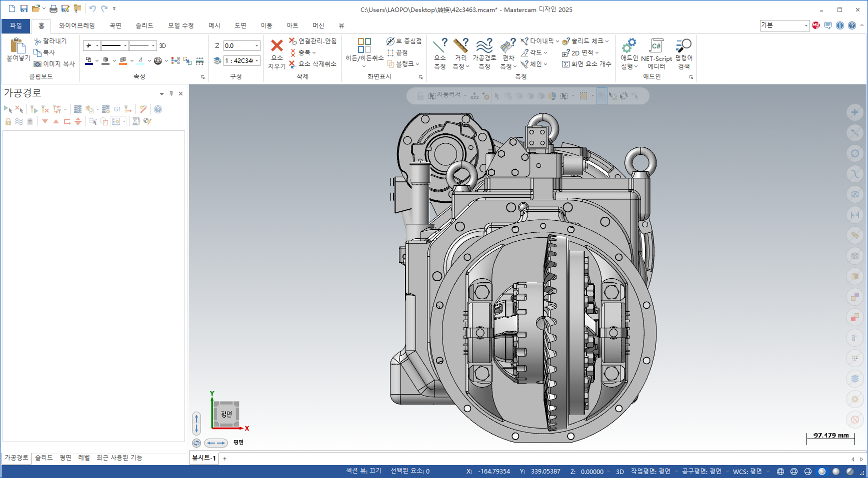Click the G1 post selected operations icon
The height and width of the screenshot is (478, 868).
[117, 109]
